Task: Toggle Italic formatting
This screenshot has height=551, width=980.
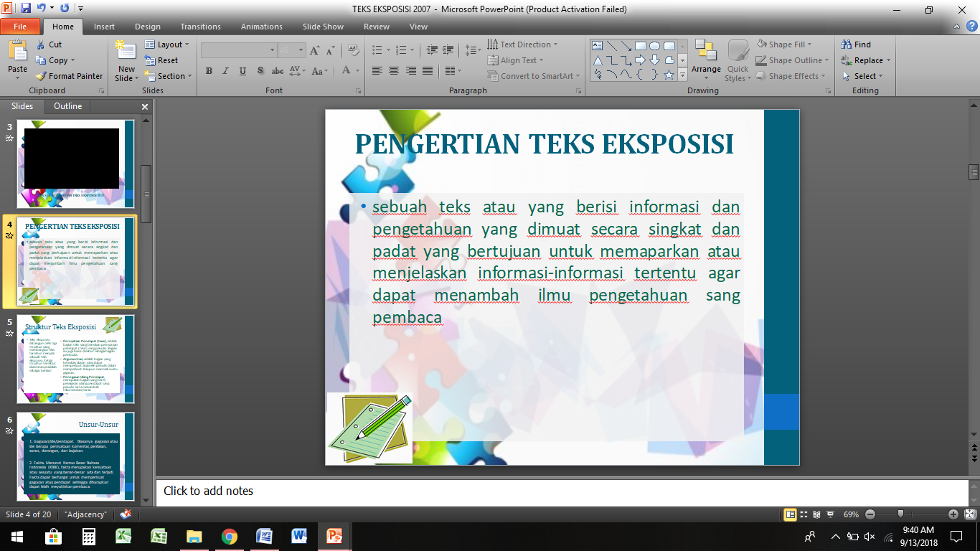Action: 225,71
